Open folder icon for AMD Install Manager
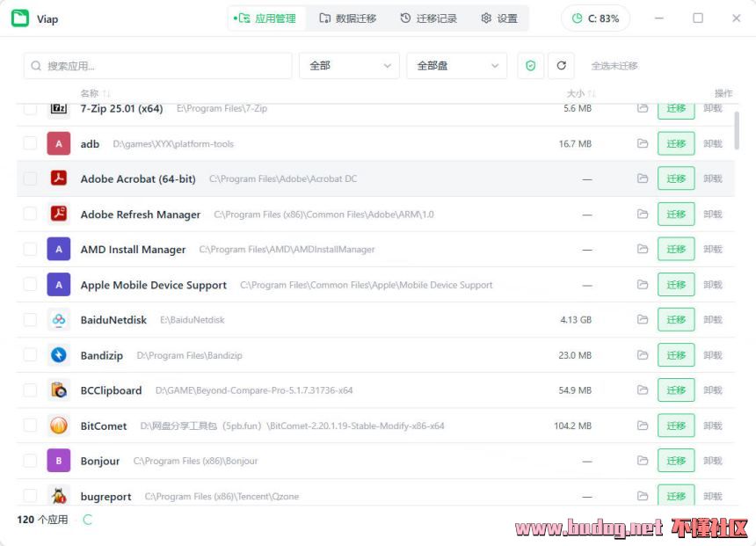The width and height of the screenshot is (756, 546). [643, 249]
